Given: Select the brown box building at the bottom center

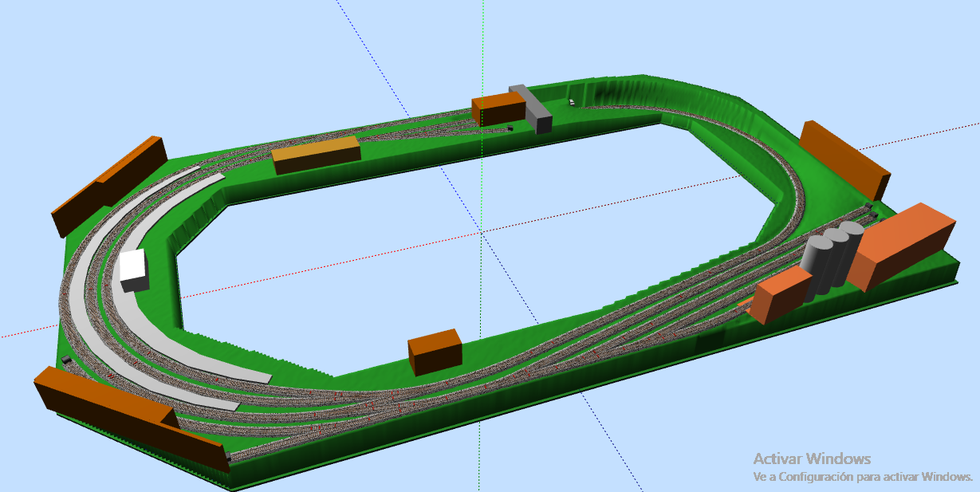Looking at the screenshot, I should pos(435,352).
